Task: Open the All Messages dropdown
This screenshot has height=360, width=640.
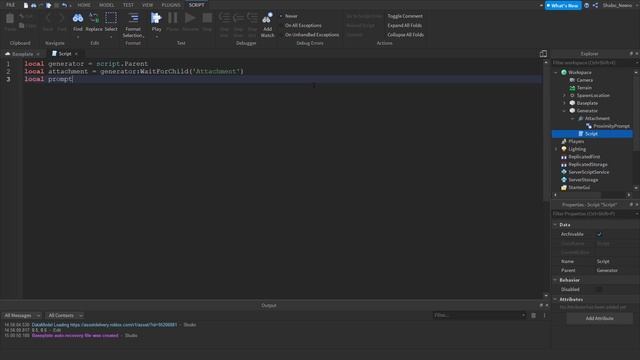Action: (x=22, y=316)
